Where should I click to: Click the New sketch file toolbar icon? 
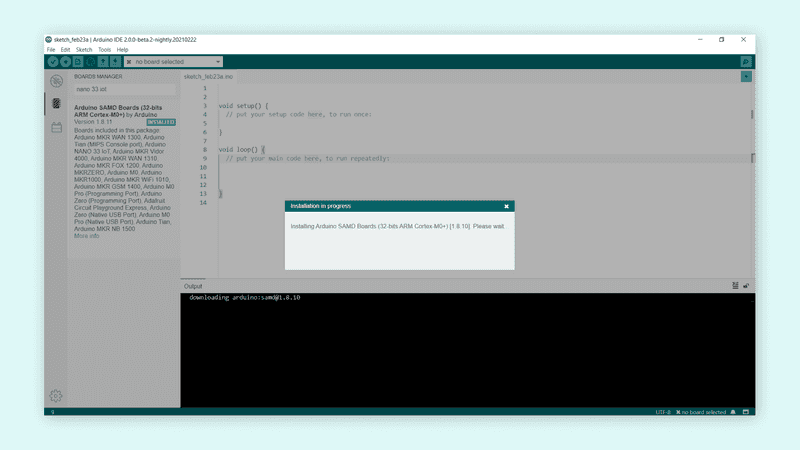[78, 62]
